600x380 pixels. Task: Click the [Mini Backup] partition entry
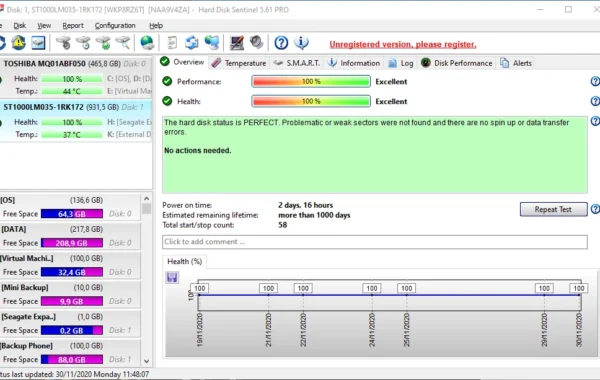70,294
